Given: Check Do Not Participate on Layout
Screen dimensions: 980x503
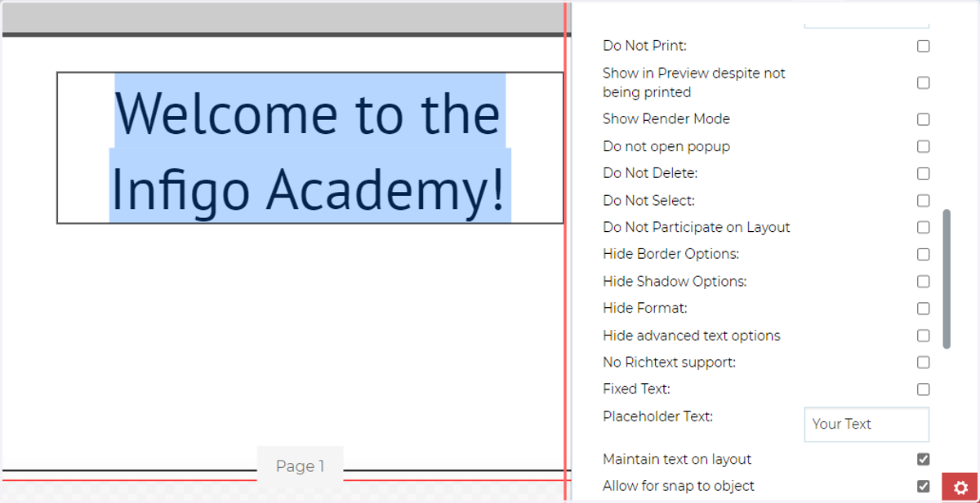Looking at the screenshot, I should coord(923,228).
